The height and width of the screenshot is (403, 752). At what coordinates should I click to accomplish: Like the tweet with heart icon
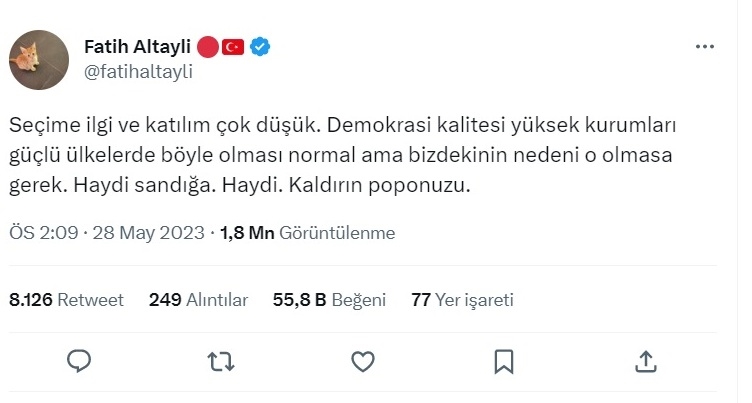coord(363,362)
